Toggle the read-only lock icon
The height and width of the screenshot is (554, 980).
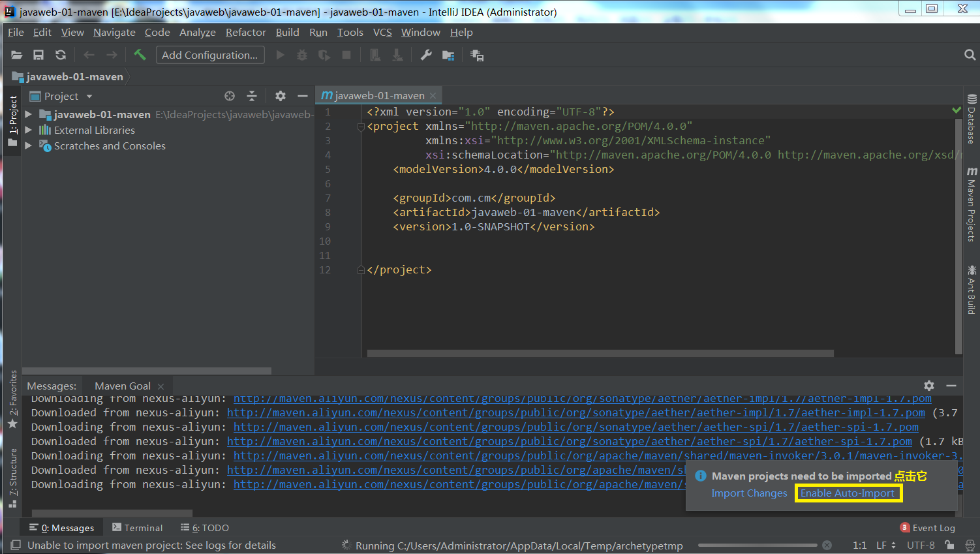click(950, 545)
